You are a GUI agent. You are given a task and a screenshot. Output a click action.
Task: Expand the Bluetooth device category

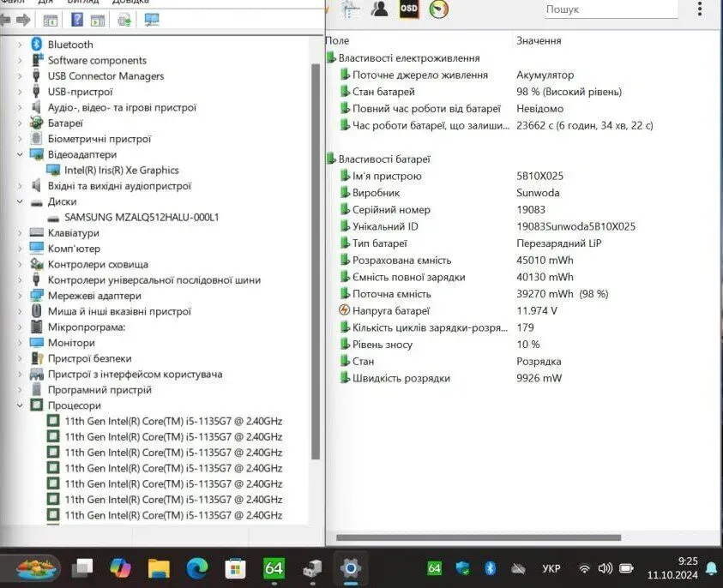pyautogui.click(x=20, y=45)
